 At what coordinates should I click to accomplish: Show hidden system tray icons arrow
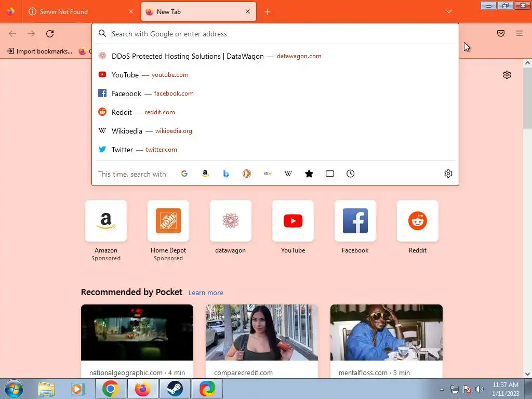click(x=442, y=389)
